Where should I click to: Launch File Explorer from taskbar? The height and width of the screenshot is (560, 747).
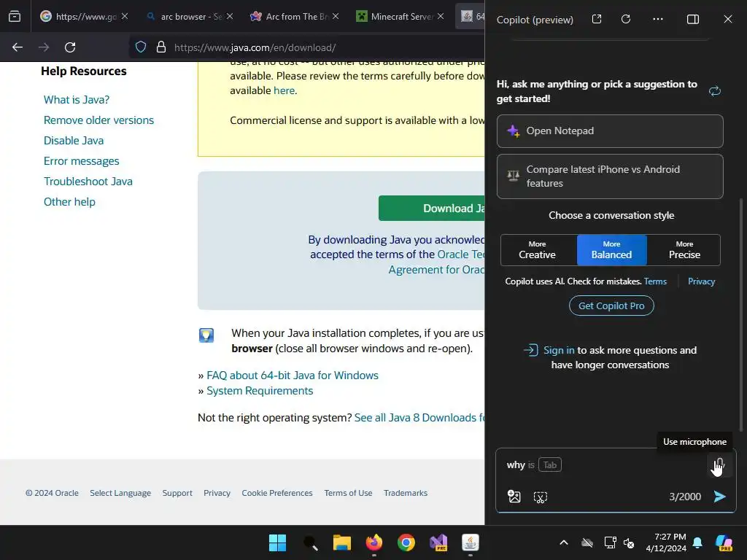click(x=341, y=542)
